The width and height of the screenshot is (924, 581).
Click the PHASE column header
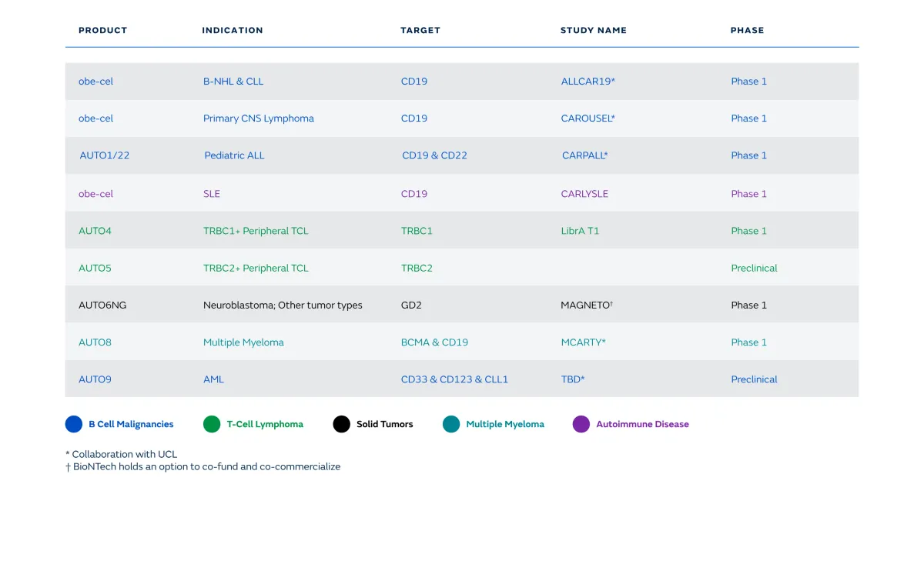[x=747, y=31]
